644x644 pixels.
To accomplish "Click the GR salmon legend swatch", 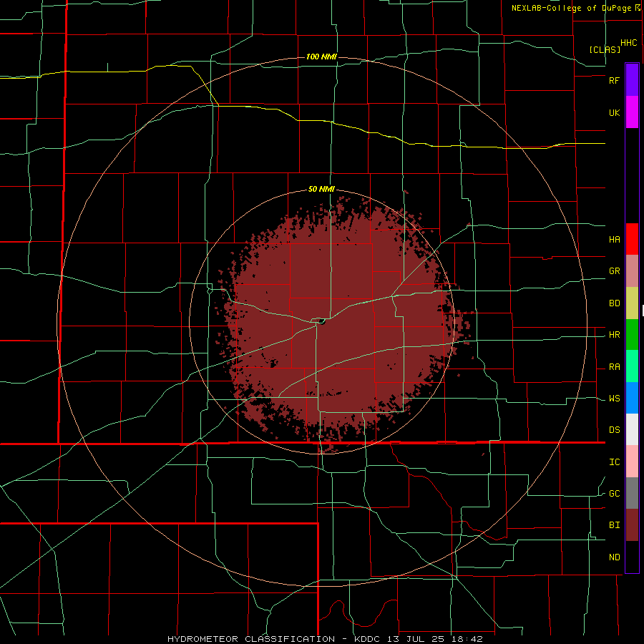I will point(632,270).
